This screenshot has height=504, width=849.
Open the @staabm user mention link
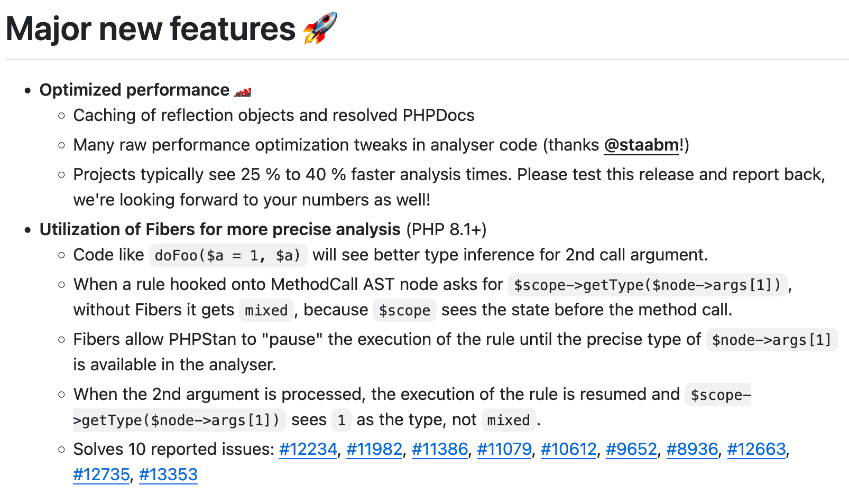click(641, 145)
